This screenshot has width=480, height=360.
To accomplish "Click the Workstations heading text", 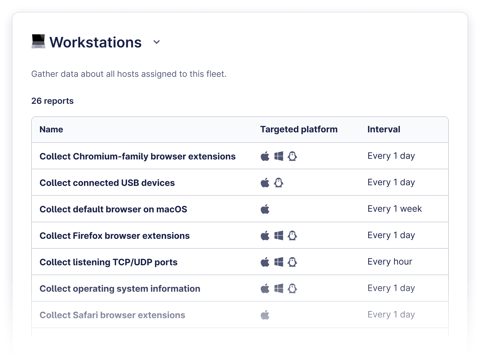I will [96, 42].
